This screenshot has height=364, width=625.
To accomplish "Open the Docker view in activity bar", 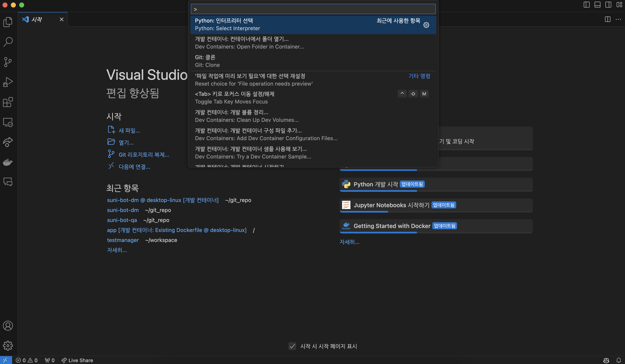I will (x=8, y=162).
